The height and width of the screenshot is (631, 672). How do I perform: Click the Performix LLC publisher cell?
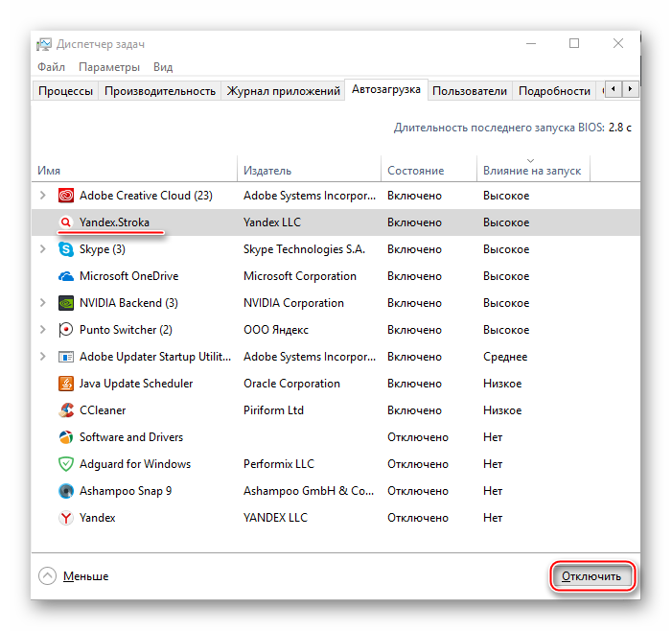279,464
